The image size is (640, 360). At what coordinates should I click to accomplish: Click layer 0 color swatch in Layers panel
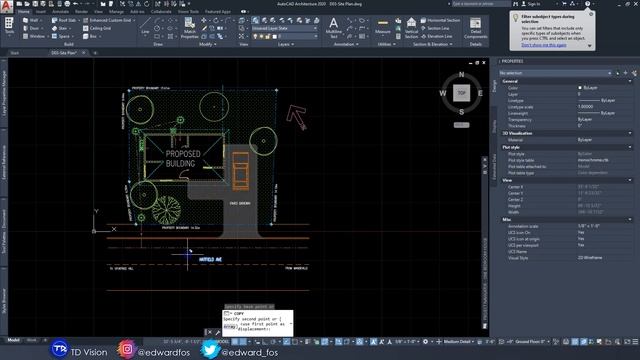pyautogui.click(x=274, y=36)
